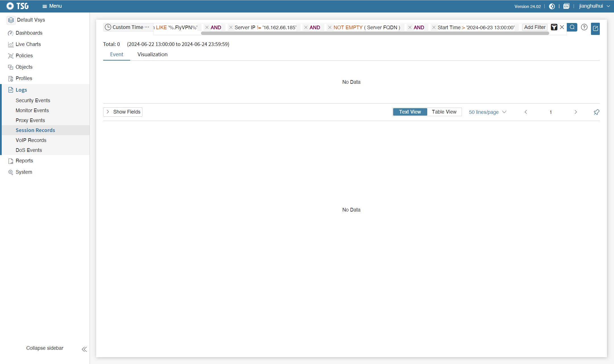The height and width of the screenshot is (364, 614).
Task: Open the Custom Time range selector
Action: pos(127,27)
